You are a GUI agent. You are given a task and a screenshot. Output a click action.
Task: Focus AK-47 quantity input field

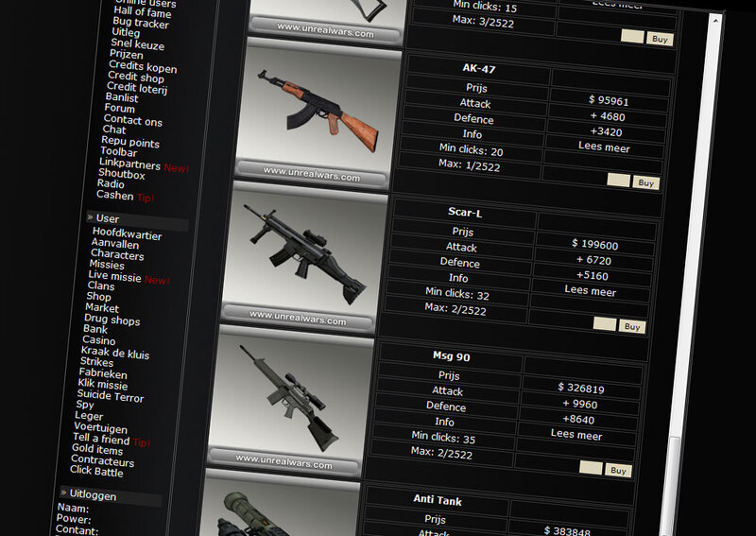point(619,181)
